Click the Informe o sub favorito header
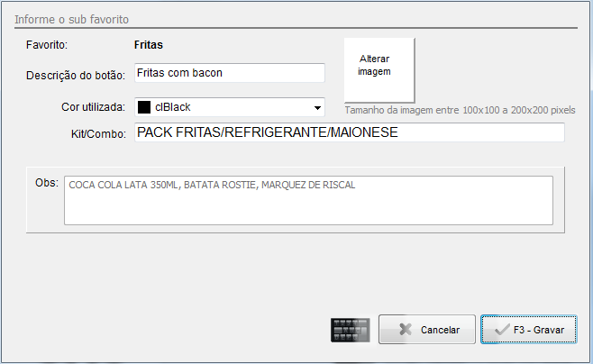The image size is (593, 364). tap(74, 18)
